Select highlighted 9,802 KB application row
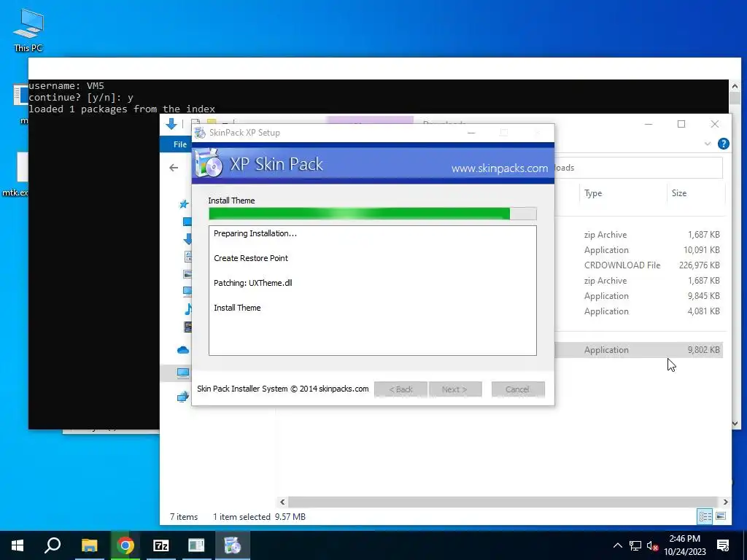Image resolution: width=747 pixels, height=560 pixels. pos(639,350)
